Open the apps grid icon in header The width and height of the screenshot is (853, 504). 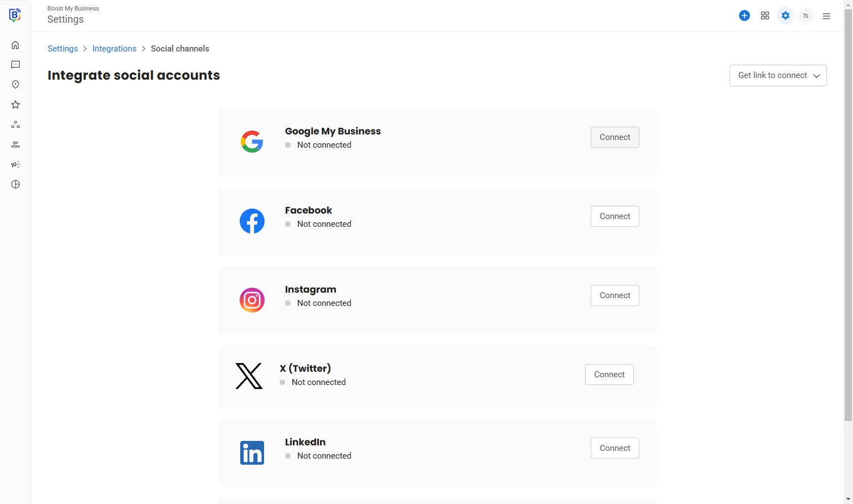click(x=765, y=15)
